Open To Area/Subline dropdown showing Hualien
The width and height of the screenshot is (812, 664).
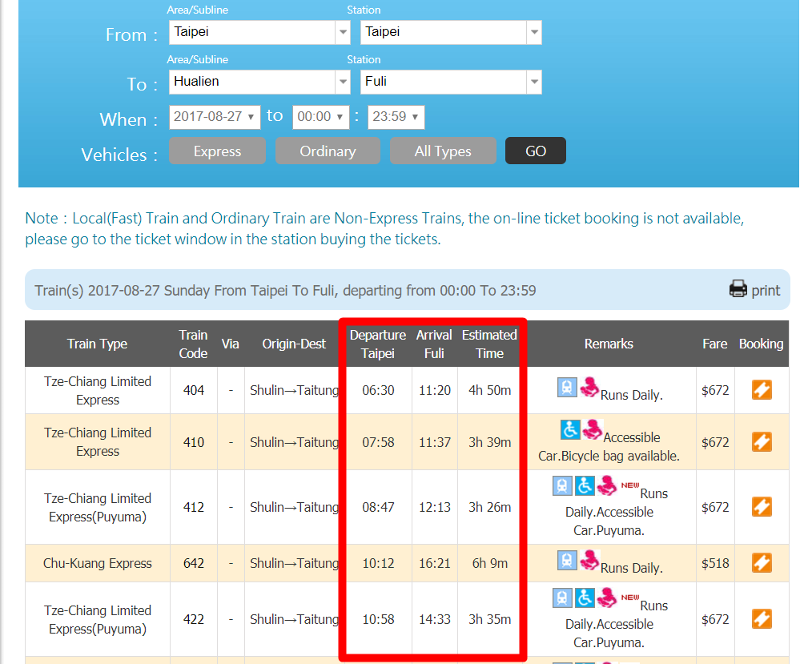(x=259, y=82)
